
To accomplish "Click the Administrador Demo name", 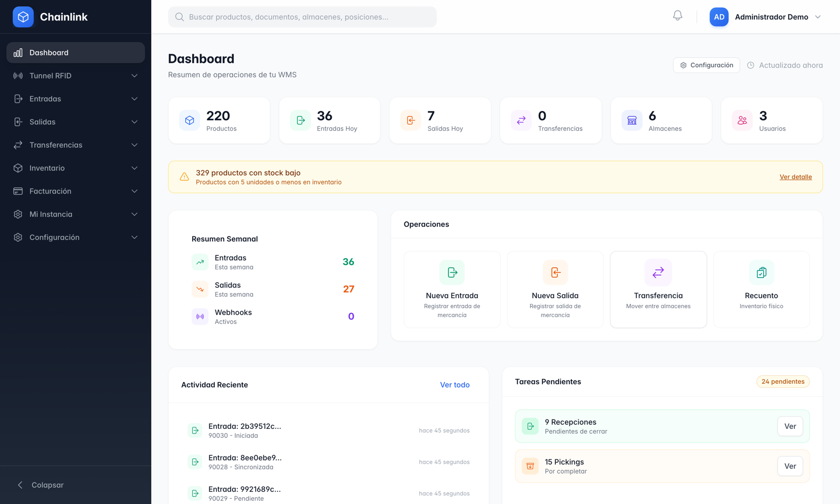I will pos(772,17).
